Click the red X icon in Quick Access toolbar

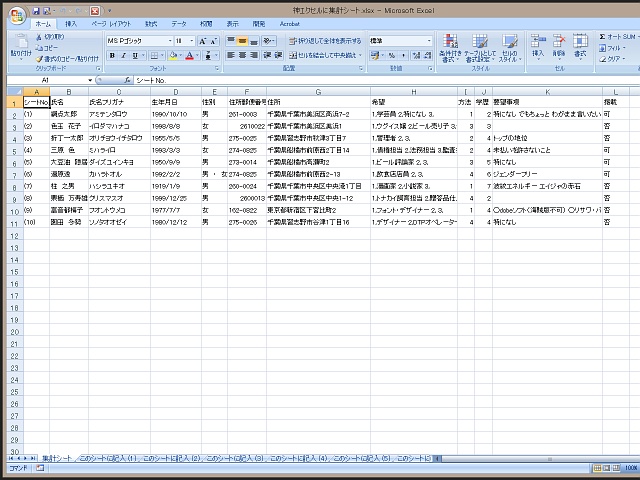pos(94,11)
